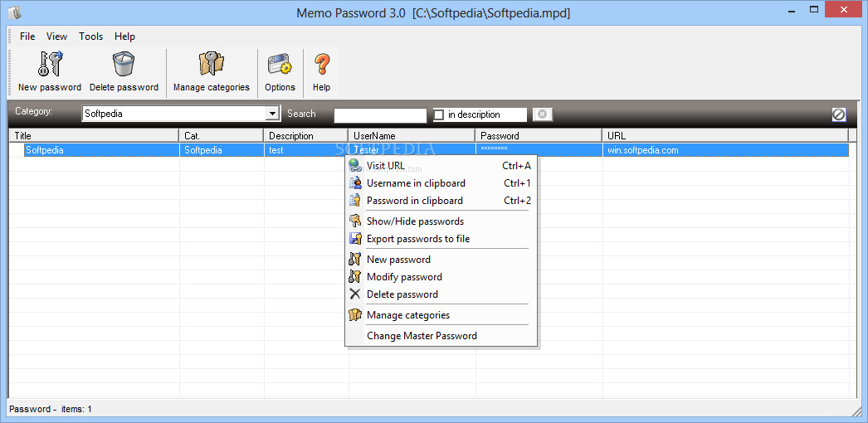Maximize the Memo Password window
The width and height of the screenshot is (868, 423).
[x=814, y=9]
